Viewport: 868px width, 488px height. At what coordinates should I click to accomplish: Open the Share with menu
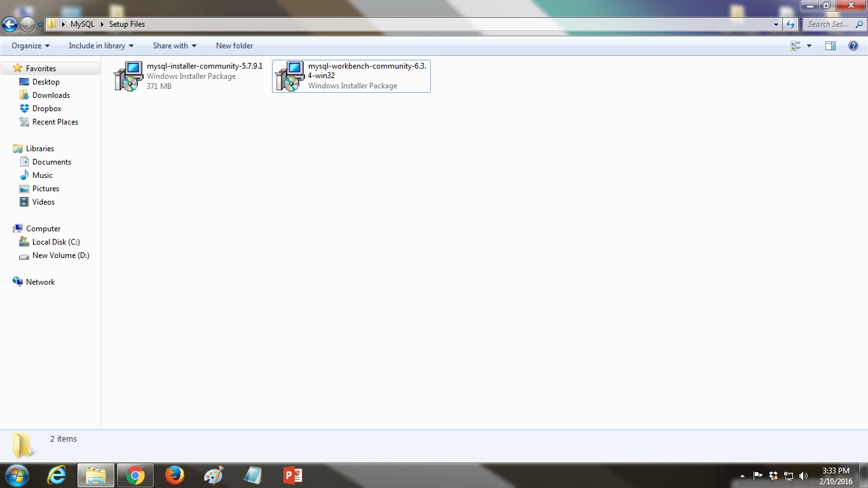click(175, 46)
